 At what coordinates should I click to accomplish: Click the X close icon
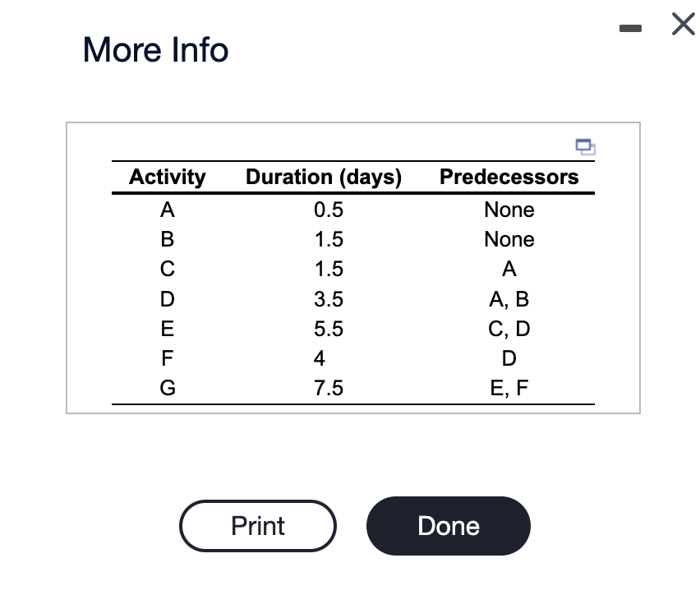pos(683,24)
